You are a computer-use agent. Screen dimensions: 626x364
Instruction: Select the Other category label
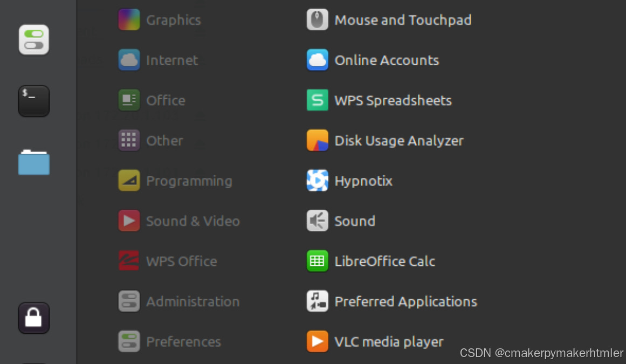pyautogui.click(x=164, y=141)
